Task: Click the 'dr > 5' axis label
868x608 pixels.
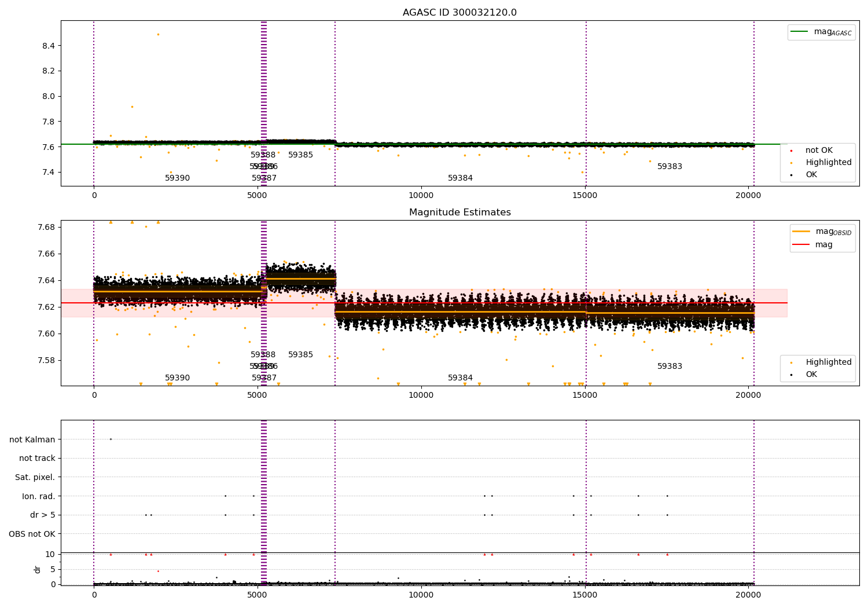Action: (x=43, y=515)
